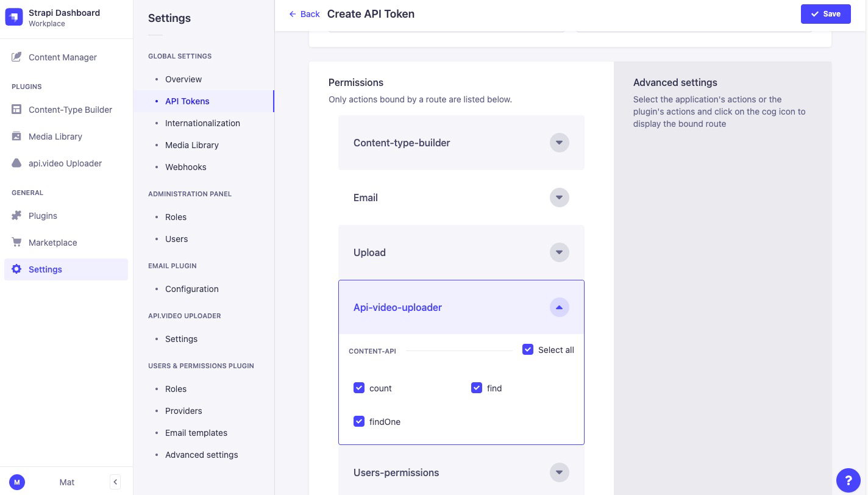Open the Providers settings page
The height and width of the screenshot is (495, 868).
click(204, 411)
